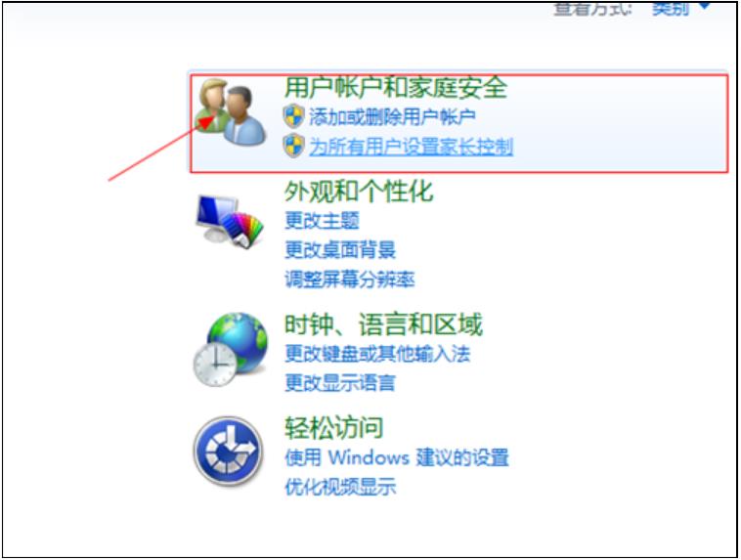This screenshot has width=741, height=560.
Task: Open 用户帐户和家庭安全 category heading
Action: [396, 87]
